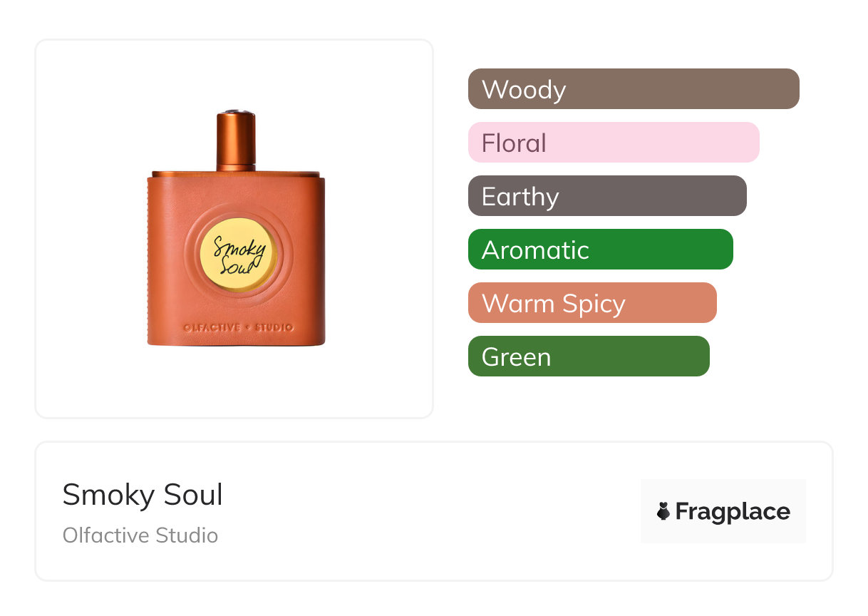
Task: Open the Olfactive Studio brand link
Action: (x=140, y=535)
